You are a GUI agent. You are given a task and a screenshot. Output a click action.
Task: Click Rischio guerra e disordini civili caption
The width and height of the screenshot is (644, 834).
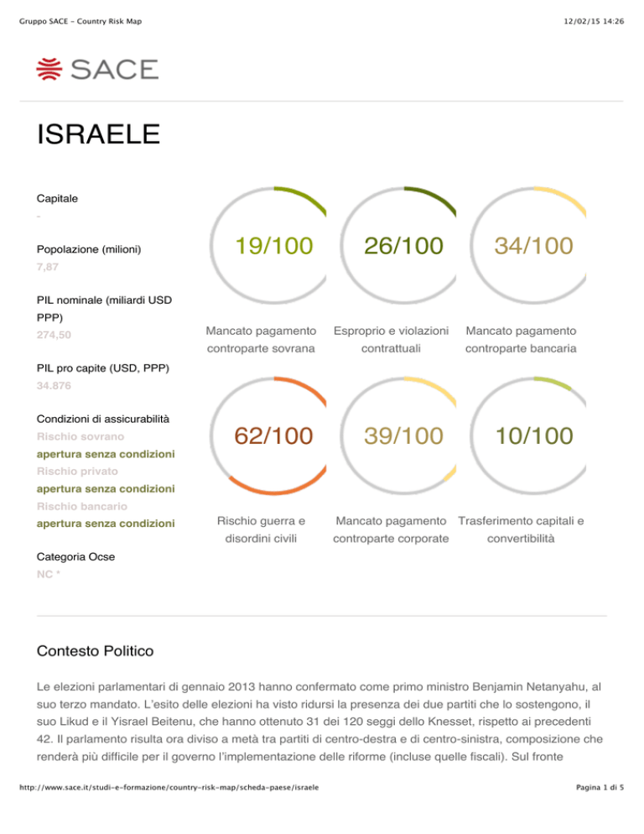261,529
